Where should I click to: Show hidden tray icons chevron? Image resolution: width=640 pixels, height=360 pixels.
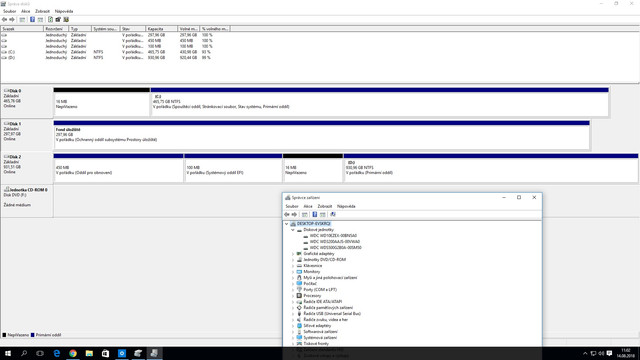coord(585,353)
